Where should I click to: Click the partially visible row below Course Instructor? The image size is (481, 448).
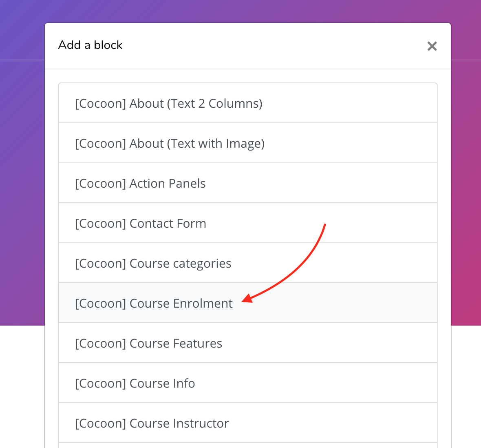(x=248, y=446)
